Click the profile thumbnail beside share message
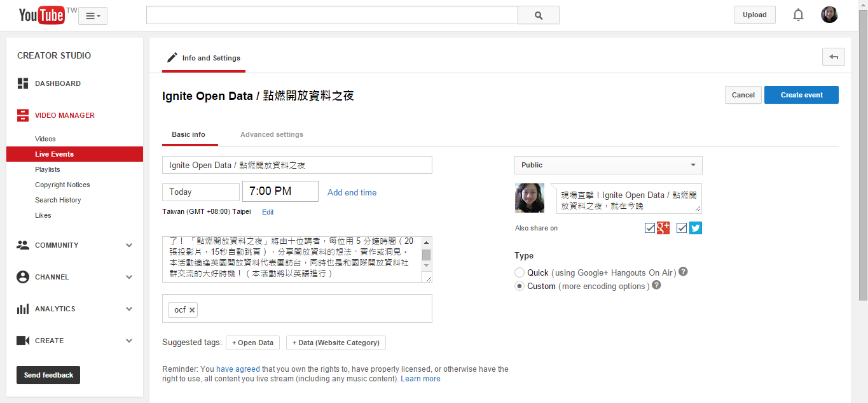868x403 pixels. pyautogui.click(x=530, y=198)
